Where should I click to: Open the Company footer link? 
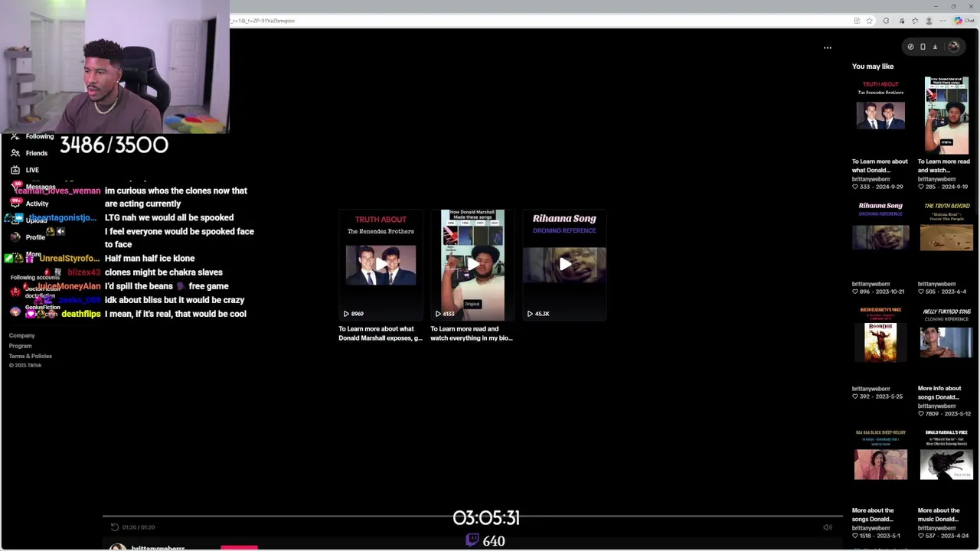21,336
